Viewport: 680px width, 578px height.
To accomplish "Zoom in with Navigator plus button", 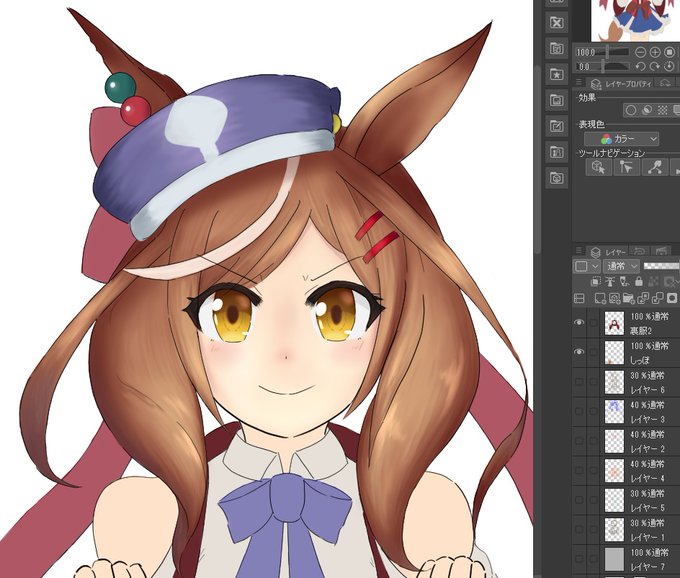I will click(655, 52).
